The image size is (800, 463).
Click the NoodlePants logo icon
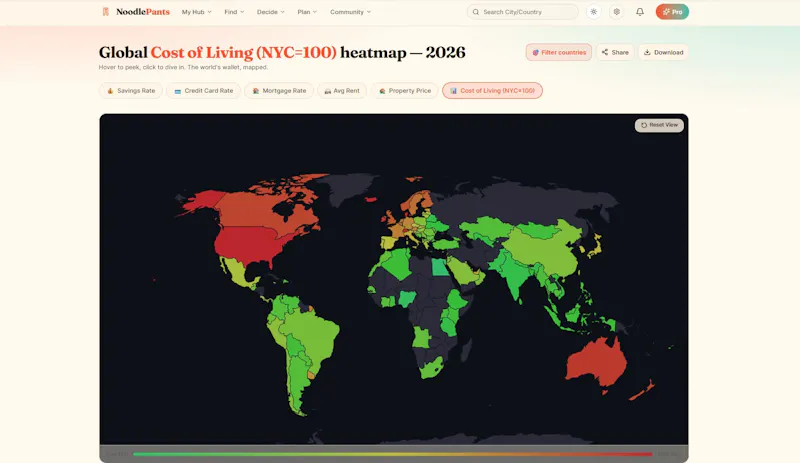point(106,12)
